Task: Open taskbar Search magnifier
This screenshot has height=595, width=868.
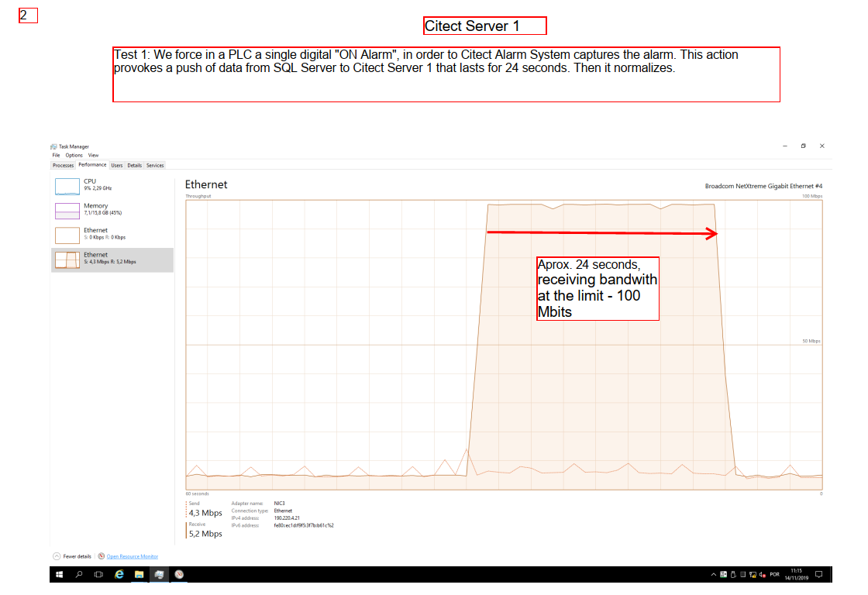Action: click(x=79, y=575)
